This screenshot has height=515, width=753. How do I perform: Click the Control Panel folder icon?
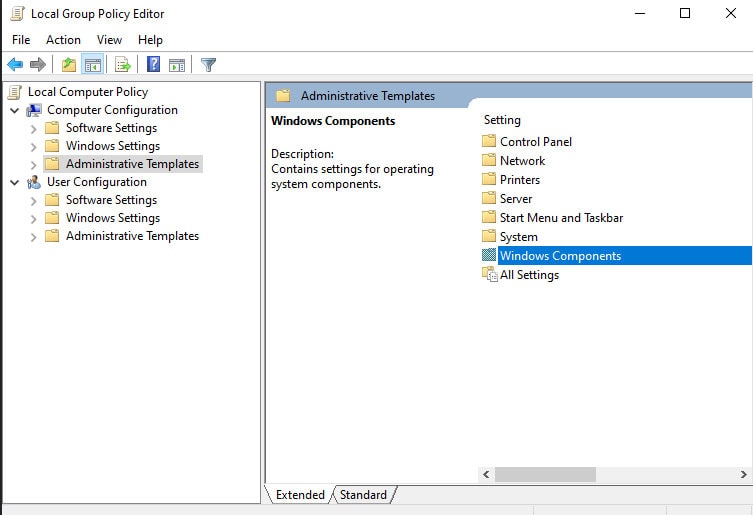[x=489, y=141]
